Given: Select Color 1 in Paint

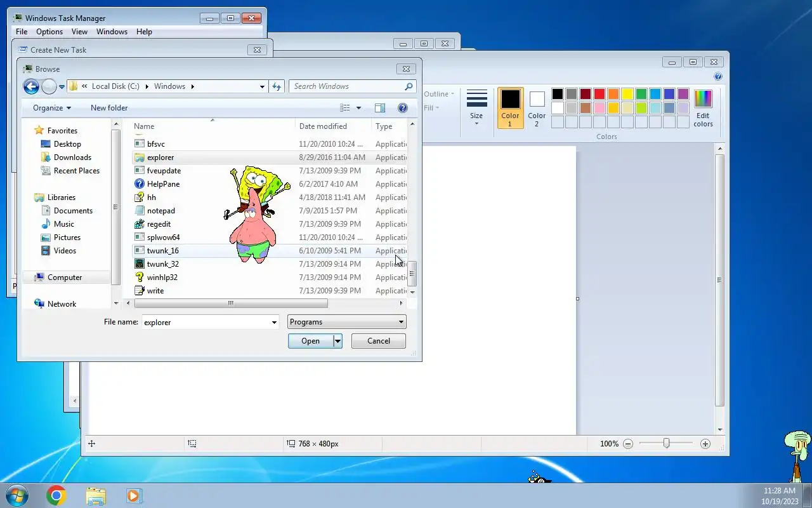Looking at the screenshot, I should (x=510, y=108).
